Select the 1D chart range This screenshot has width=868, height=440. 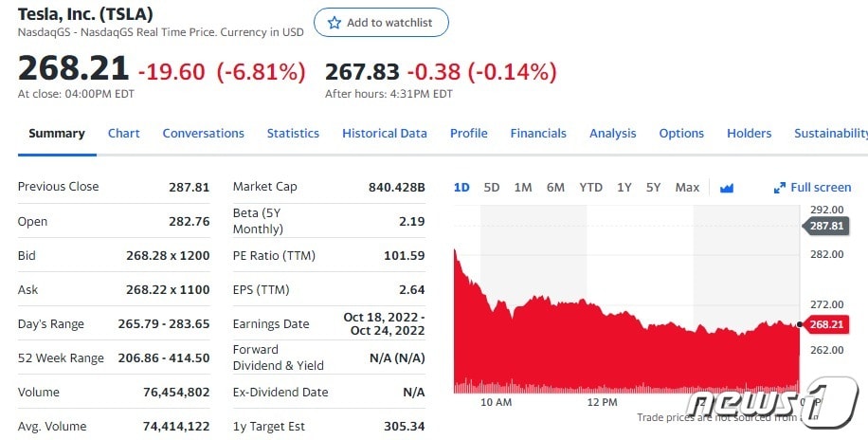tap(461, 188)
